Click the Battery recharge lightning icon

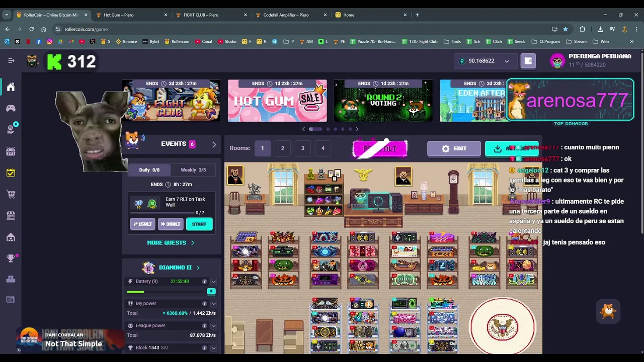point(211,292)
